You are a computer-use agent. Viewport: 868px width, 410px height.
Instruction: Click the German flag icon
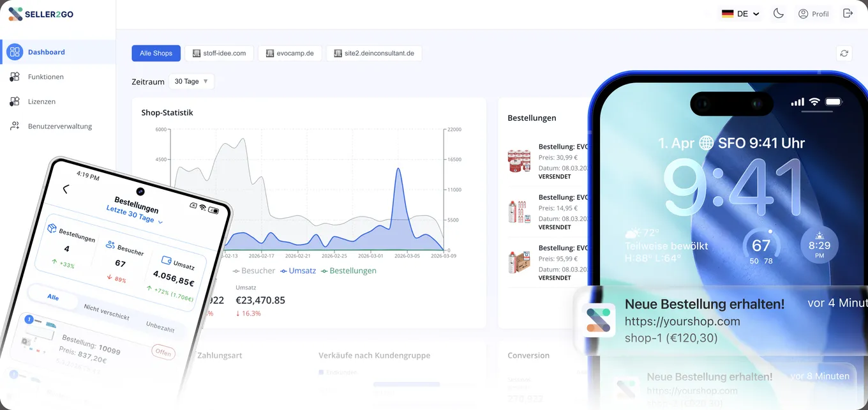pos(728,13)
